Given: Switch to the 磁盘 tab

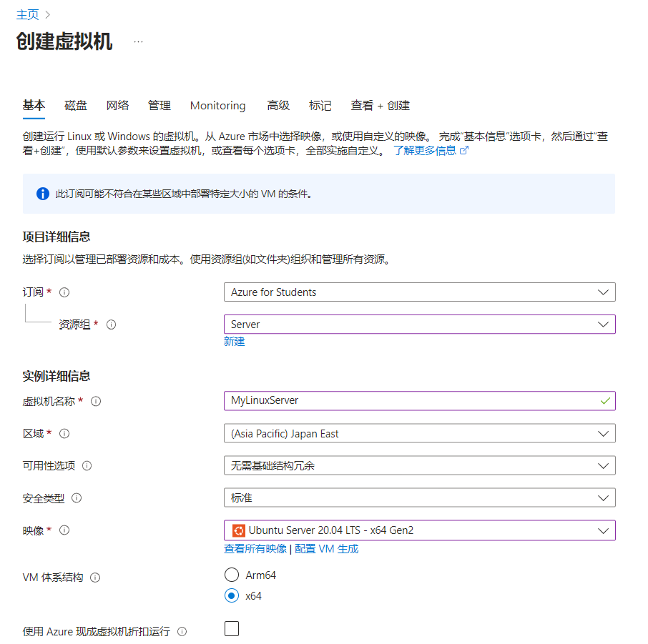Looking at the screenshot, I should pos(76,106).
